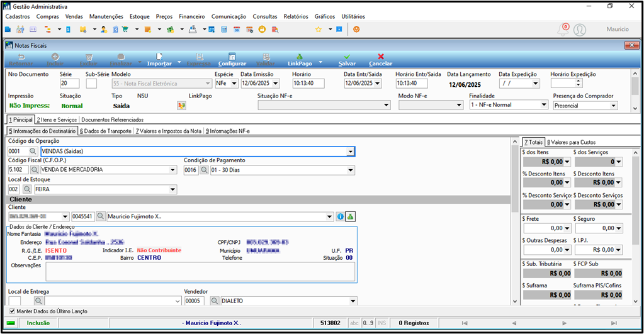The height and width of the screenshot is (334, 644).
Task: Open the Modo NF-e dropdown
Action: coord(459,105)
